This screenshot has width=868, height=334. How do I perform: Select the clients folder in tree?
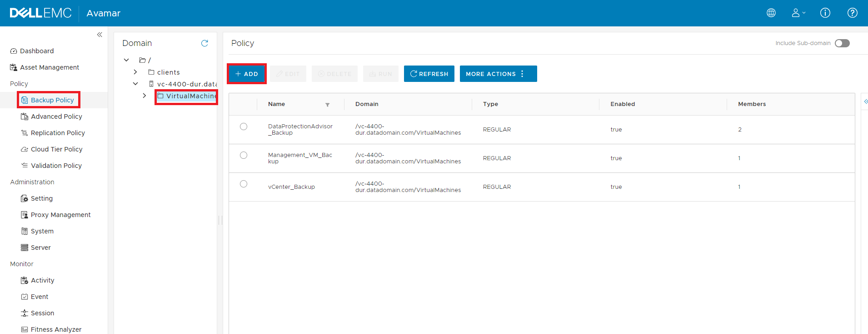pos(169,72)
